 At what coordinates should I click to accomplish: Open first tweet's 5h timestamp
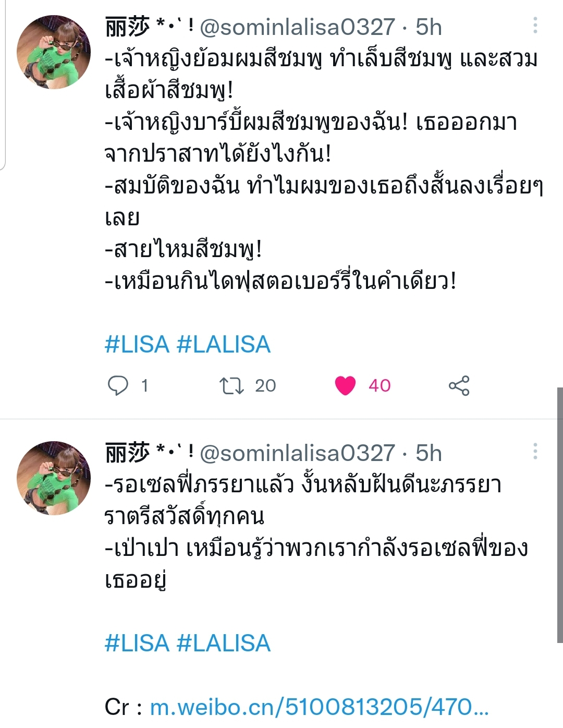point(429,27)
